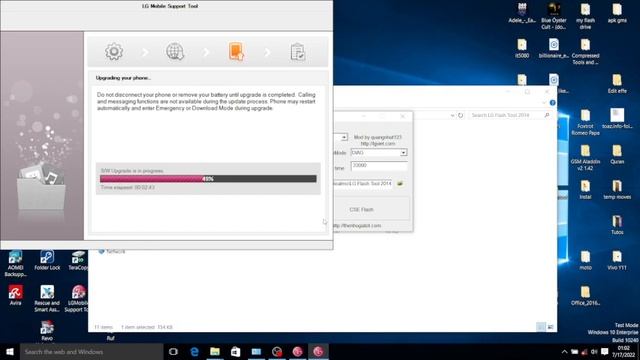Open the Office_2016 folder icon

pos(585,296)
